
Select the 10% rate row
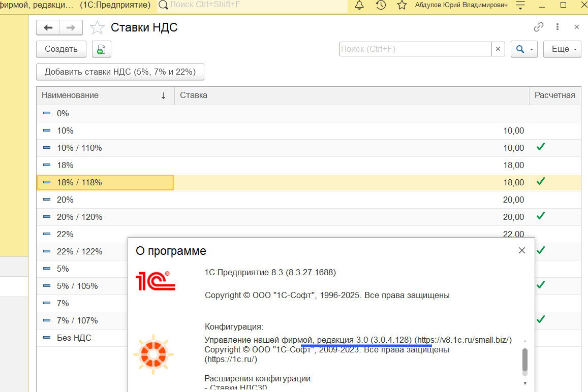click(x=308, y=130)
